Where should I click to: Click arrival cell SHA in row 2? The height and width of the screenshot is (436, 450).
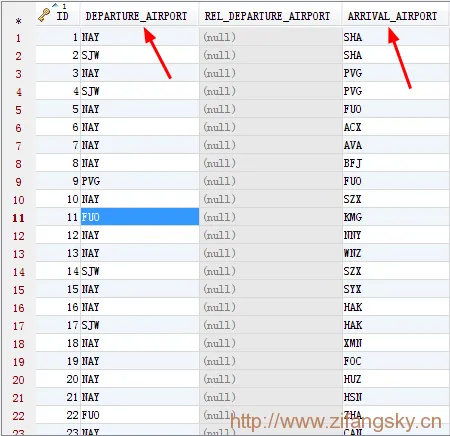(396, 55)
